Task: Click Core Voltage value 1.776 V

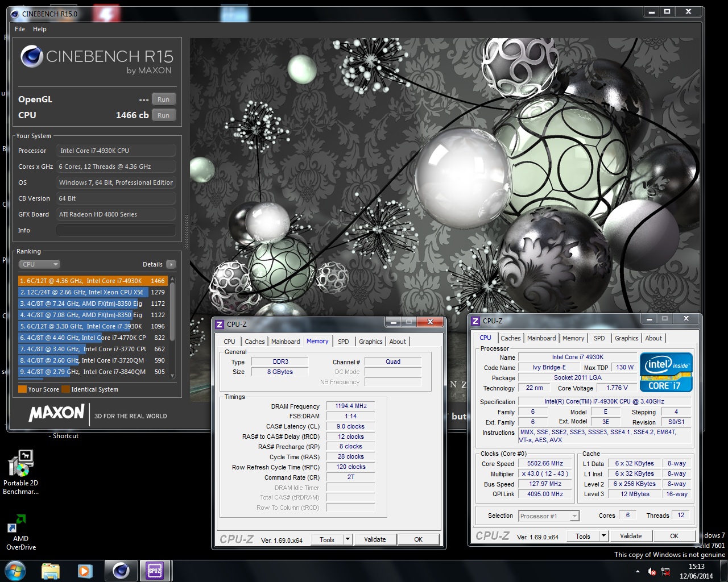Action: [617, 388]
